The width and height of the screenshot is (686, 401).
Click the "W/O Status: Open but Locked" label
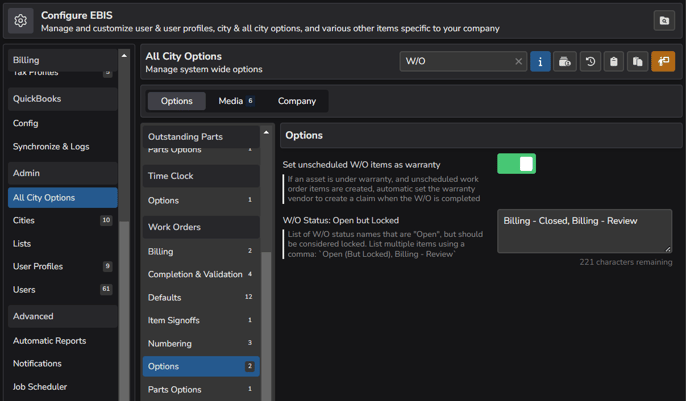tap(340, 220)
